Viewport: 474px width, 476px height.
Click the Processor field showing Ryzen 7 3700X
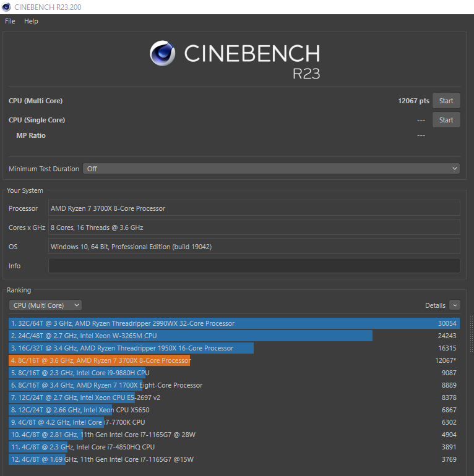(254, 208)
